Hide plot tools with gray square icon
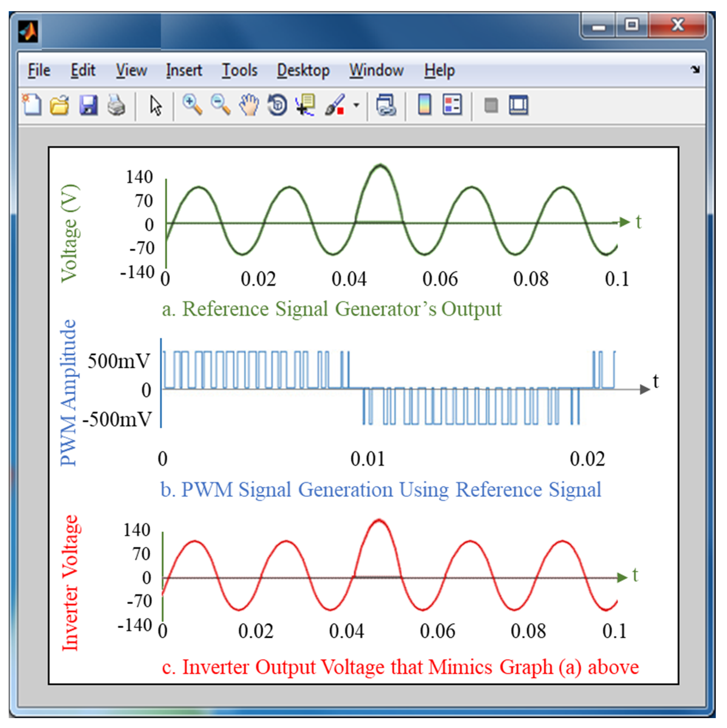Image resolution: width=727 pixels, height=728 pixels. click(491, 105)
